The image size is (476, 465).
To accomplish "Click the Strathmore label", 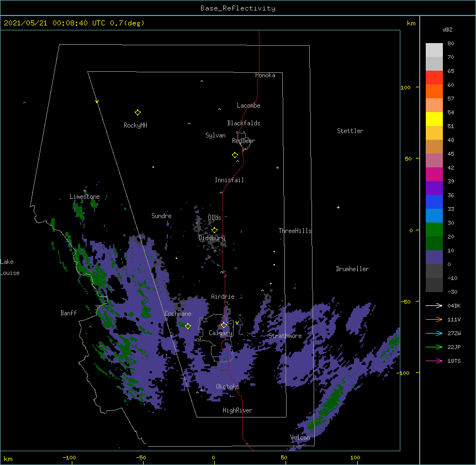I will click(x=285, y=336).
